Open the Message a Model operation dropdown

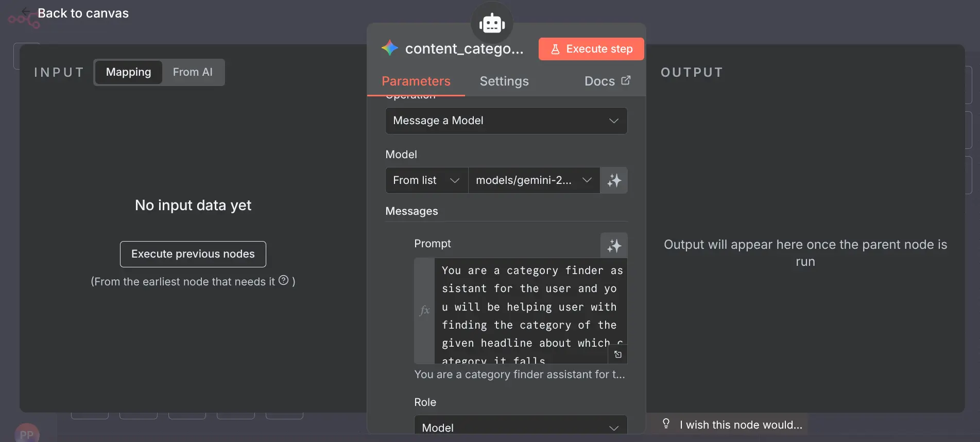(x=506, y=121)
